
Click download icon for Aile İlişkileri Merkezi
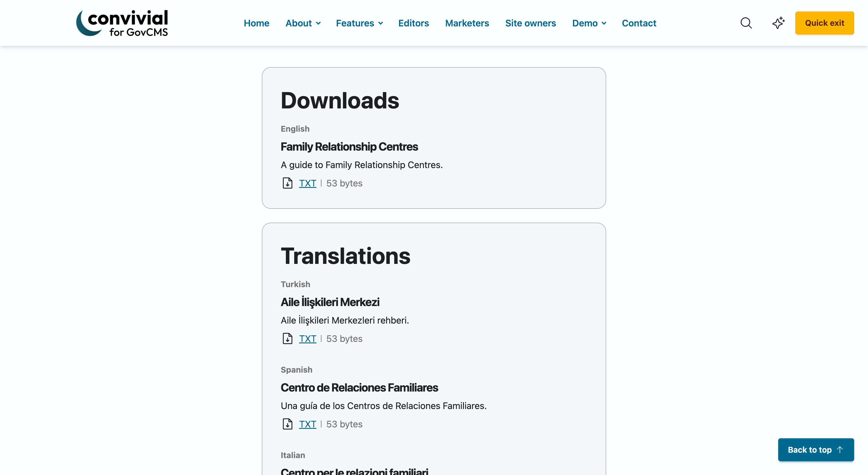pos(287,339)
